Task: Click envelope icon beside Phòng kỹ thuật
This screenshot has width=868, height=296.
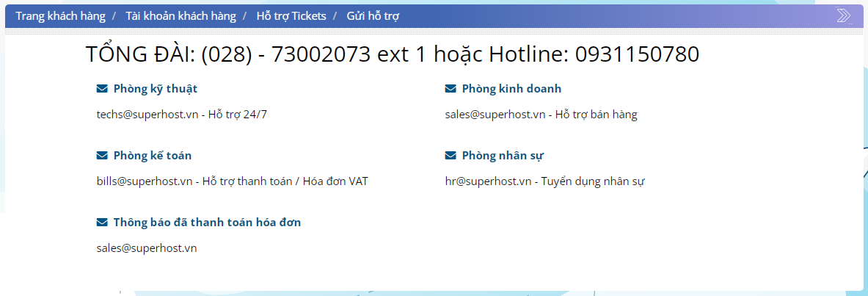Action: [x=102, y=89]
